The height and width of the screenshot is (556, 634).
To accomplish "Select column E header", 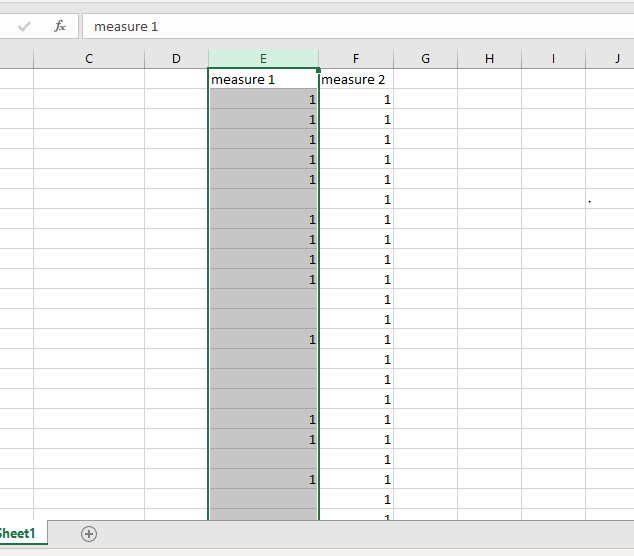I will point(263,59).
